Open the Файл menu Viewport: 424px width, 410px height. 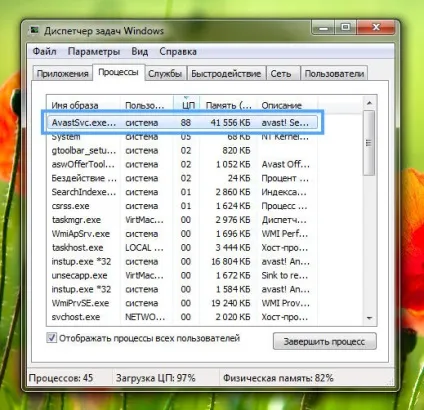[44, 51]
